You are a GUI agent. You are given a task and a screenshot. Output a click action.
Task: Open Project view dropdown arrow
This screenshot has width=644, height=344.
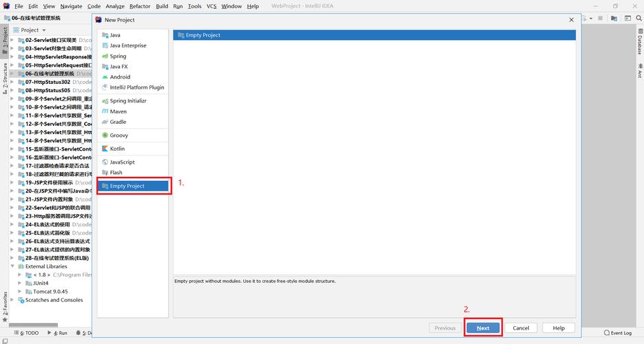pyautogui.click(x=44, y=30)
